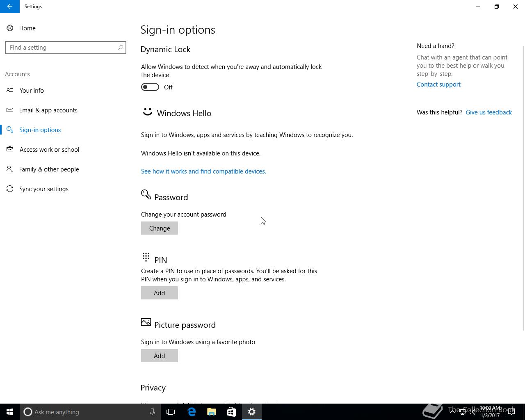The height and width of the screenshot is (420, 525).
Task: Open the Windows Start menu
Action: tap(10, 412)
